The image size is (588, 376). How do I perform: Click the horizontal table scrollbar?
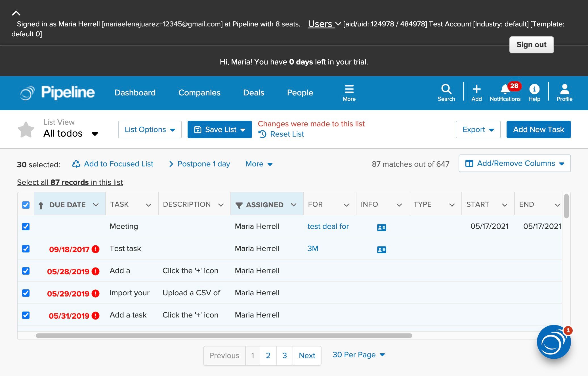(224, 336)
